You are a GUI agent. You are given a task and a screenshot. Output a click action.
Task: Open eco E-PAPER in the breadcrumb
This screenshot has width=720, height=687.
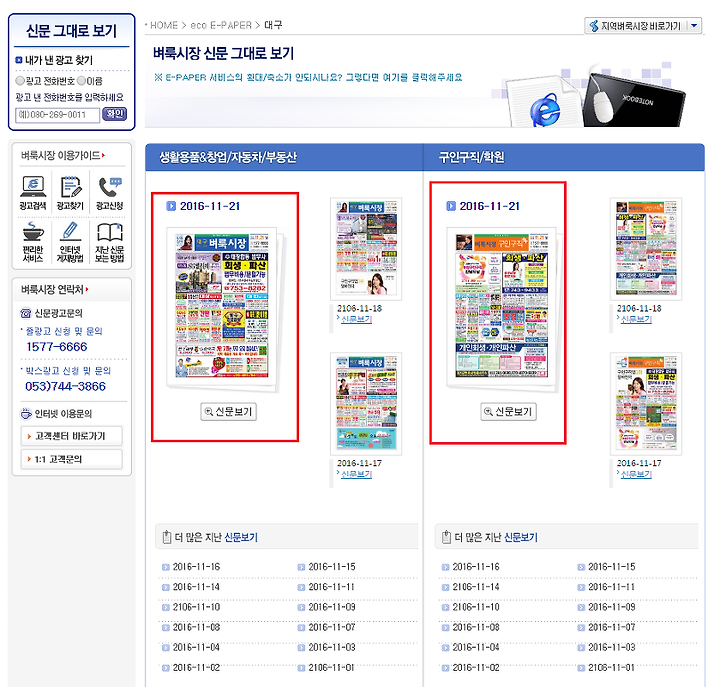(x=220, y=25)
